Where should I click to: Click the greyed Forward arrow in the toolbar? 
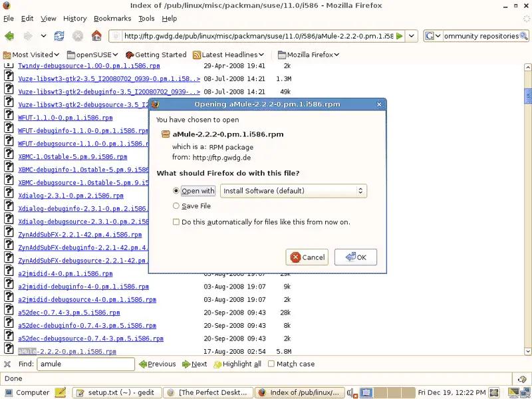pyautogui.click(x=28, y=36)
